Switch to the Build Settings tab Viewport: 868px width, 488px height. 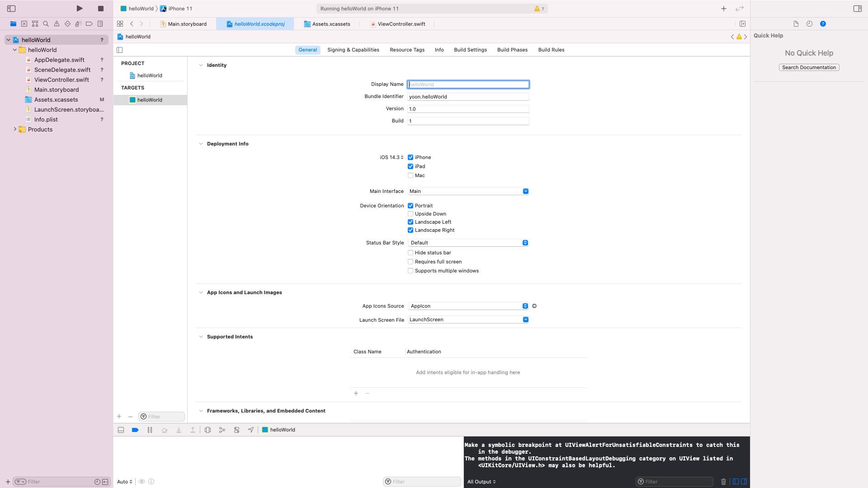(470, 50)
